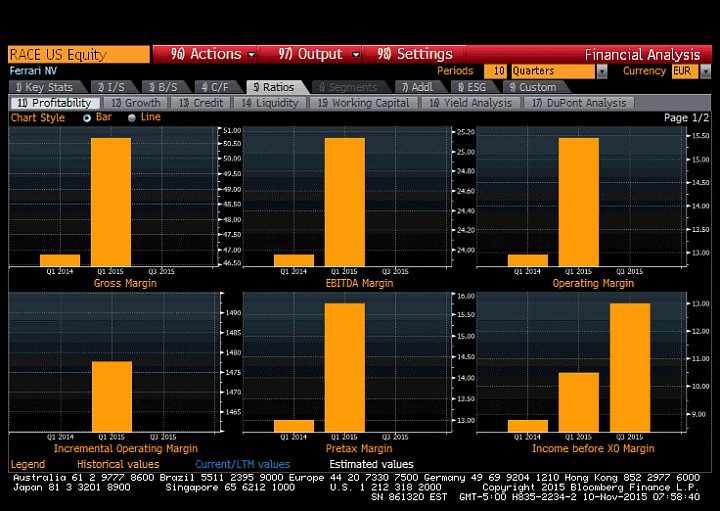The height and width of the screenshot is (511, 720).
Task: Click the Income before XO Margin title
Action: 593,449
